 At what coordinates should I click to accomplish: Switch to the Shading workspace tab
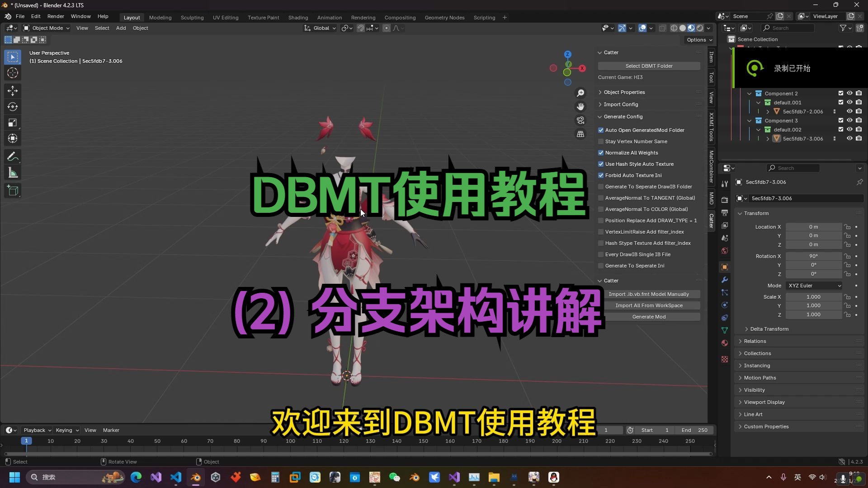298,18
